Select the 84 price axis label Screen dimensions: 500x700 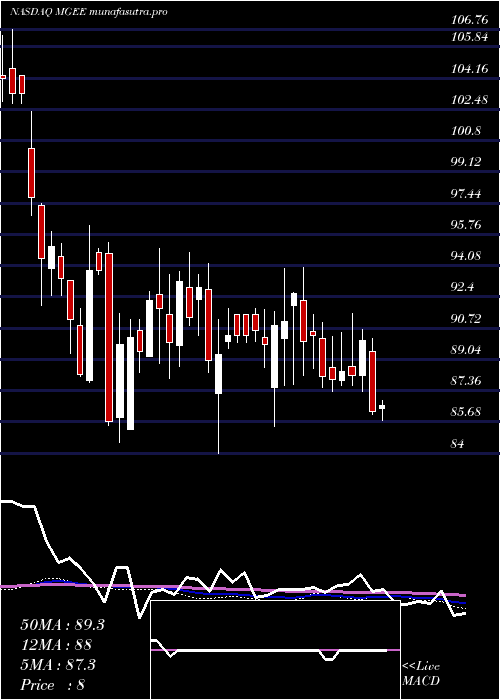click(x=458, y=444)
